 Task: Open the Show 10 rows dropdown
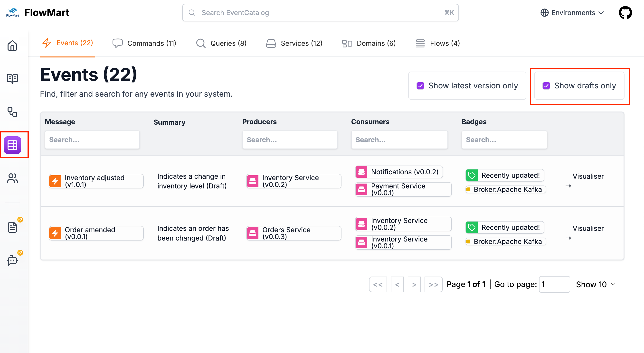pyautogui.click(x=595, y=284)
